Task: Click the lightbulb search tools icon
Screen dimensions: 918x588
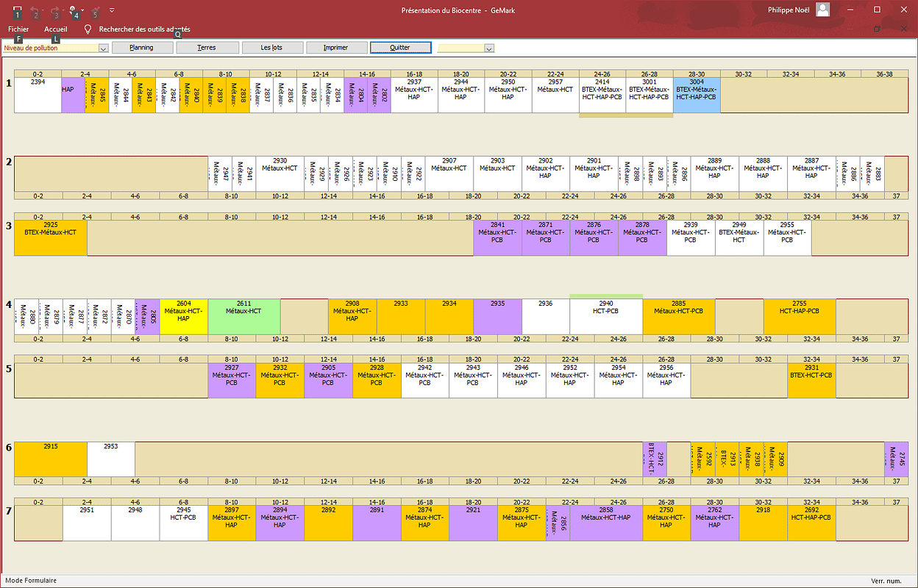Action: 88,29
